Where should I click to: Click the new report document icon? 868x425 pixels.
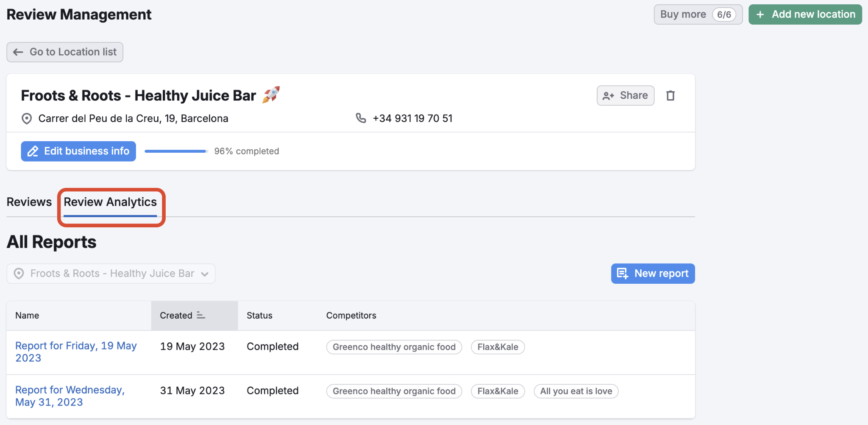pyautogui.click(x=623, y=274)
